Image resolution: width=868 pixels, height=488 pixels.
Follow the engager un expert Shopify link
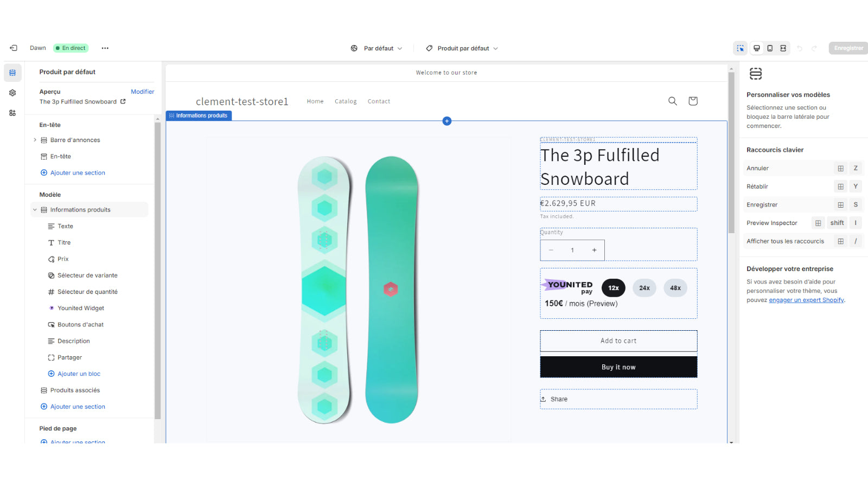click(806, 300)
